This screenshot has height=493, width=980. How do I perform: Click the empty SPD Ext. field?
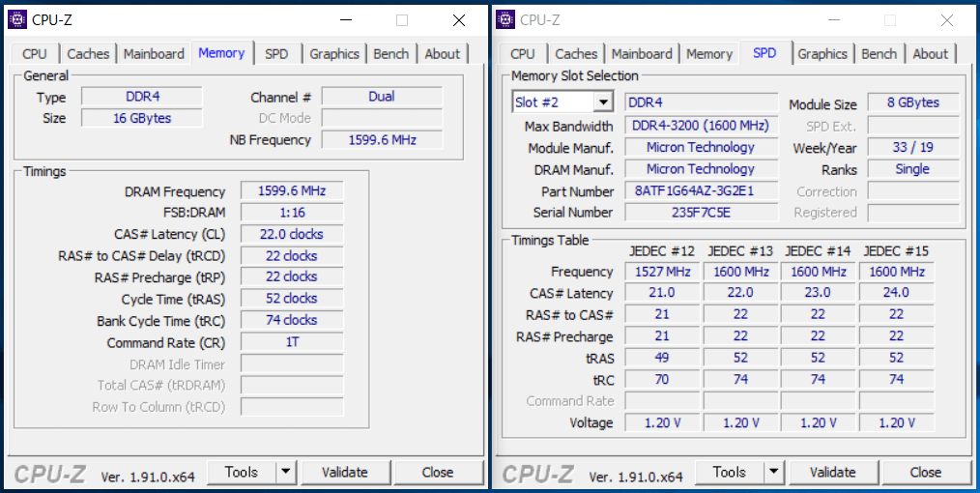pyautogui.click(x=913, y=126)
